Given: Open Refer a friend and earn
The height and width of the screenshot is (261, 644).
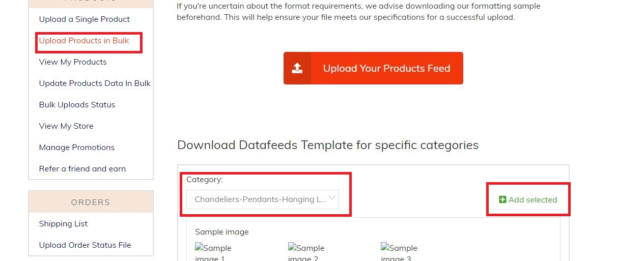Looking at the screenshot, I should pyautogui.click(x=82, y=169).
